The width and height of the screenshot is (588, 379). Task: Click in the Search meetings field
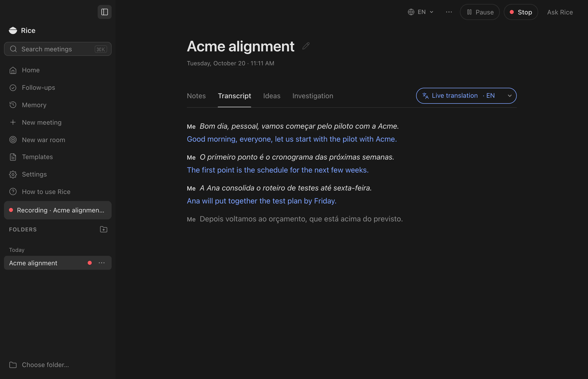pyautogui.click(x=58, y=49)
